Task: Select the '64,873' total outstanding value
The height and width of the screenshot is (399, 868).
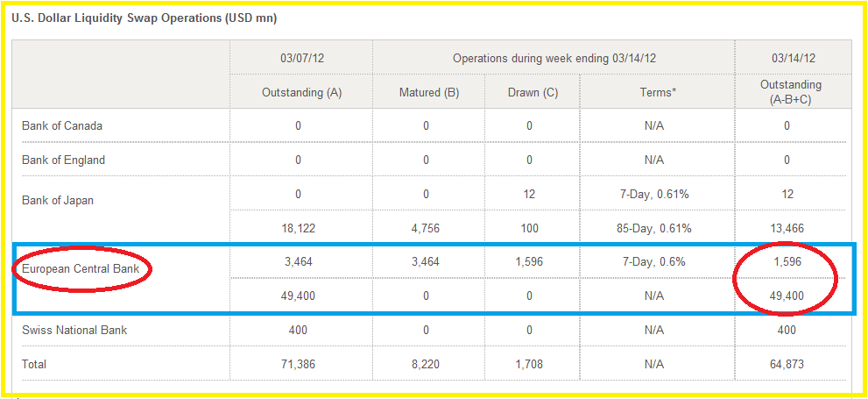Action: [x=787, y=365]
